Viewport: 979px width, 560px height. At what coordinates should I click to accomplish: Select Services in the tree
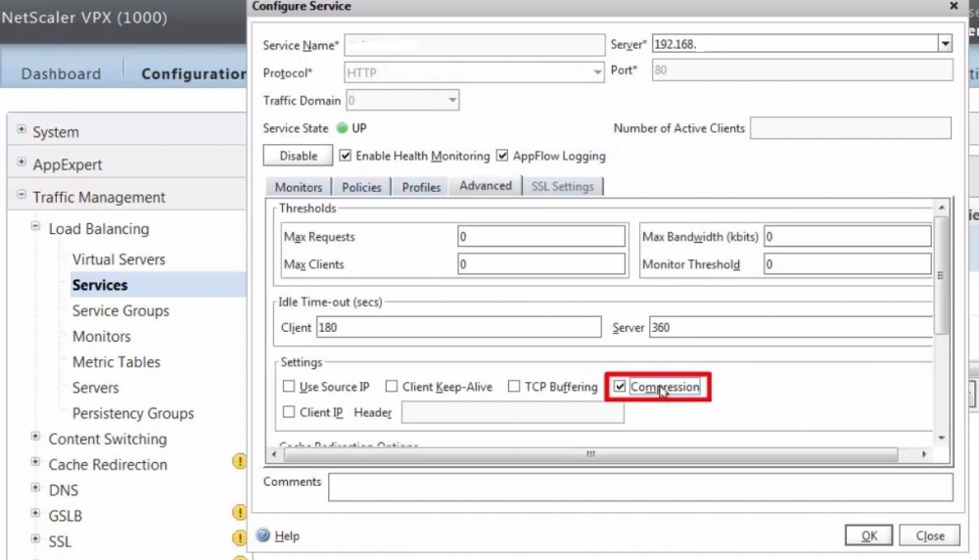click(x=100, y=285)
